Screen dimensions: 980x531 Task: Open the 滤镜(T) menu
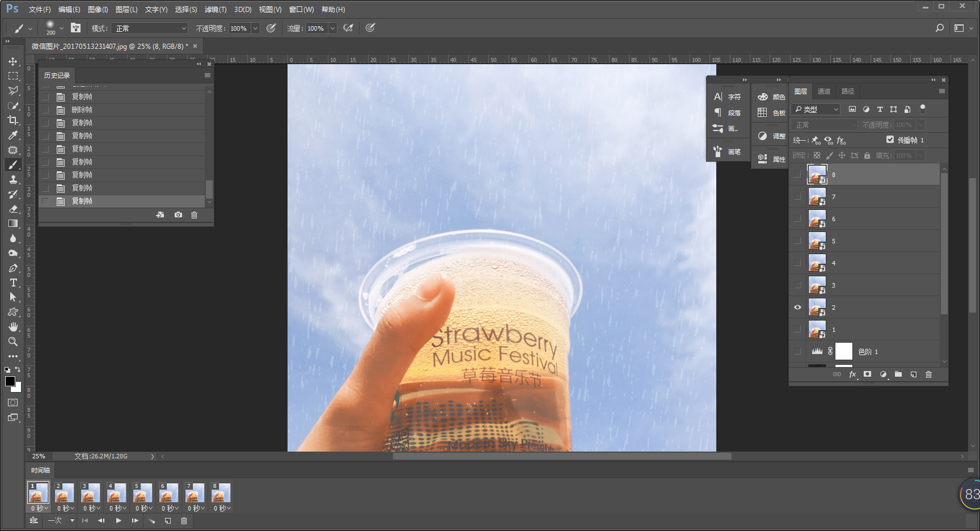click(x=216, y=10)
